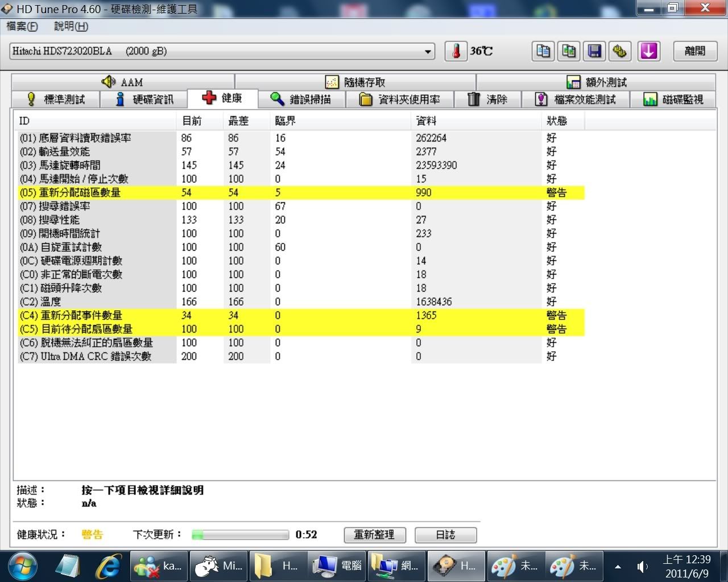Select the (C4) 重新分配事件數量 warning row
The width and height of the screenshot is (728, 582).
(x=300, y=315)
